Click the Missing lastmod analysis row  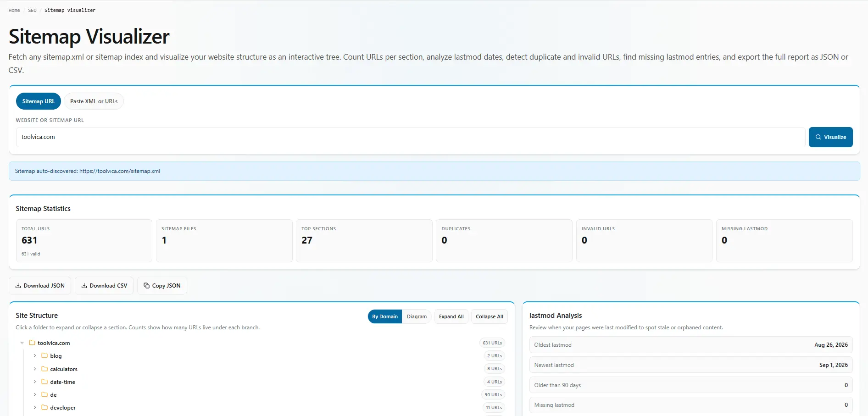[691, 405]
